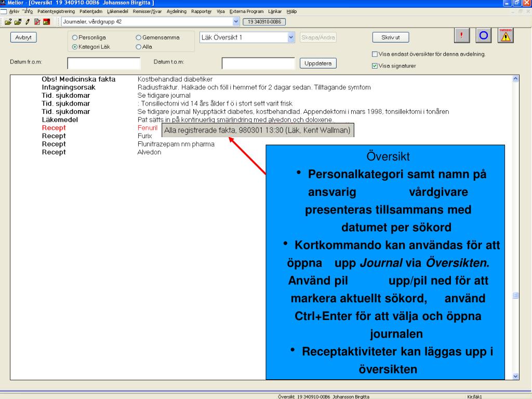This screenshot has width=532, height=399.
Task: Click the Uppdatera button
Action: (318, 63)
